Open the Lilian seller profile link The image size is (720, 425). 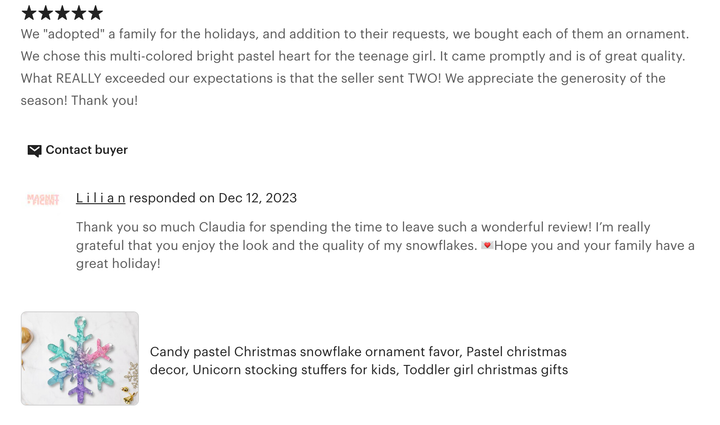click(x=100, y=198)
